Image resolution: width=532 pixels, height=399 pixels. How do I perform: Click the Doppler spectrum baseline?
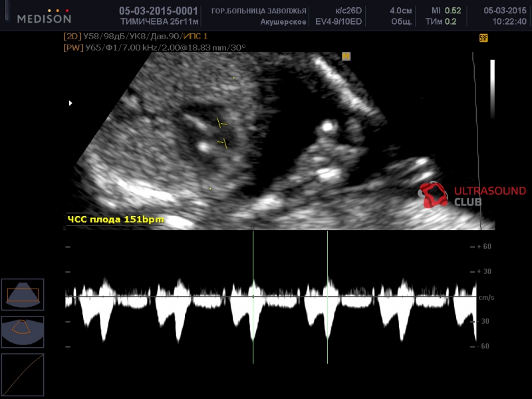click(x=271, y=297)
